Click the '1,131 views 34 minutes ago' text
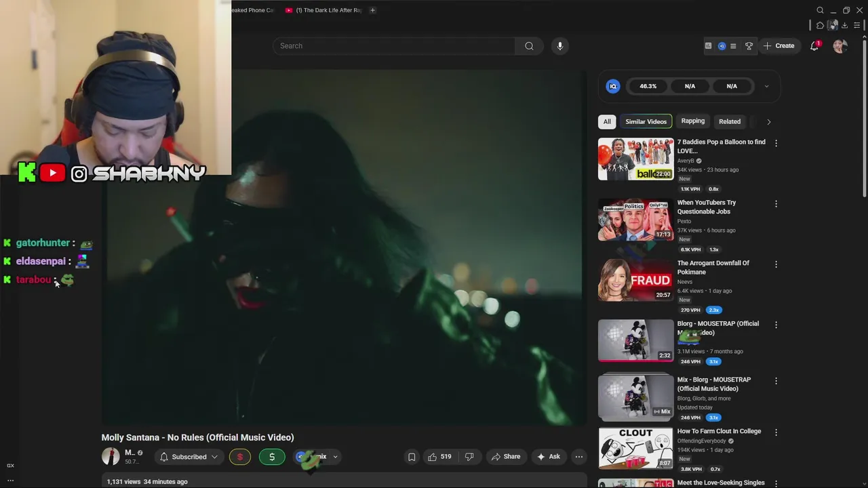868x488 pixels. point(147,482)
